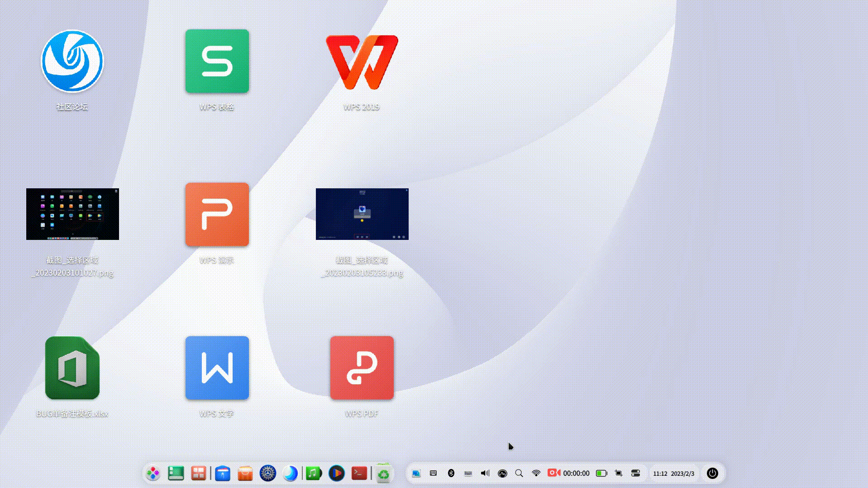
Task: Click the screenshot capture tray icon
Action: coord(619,474)
